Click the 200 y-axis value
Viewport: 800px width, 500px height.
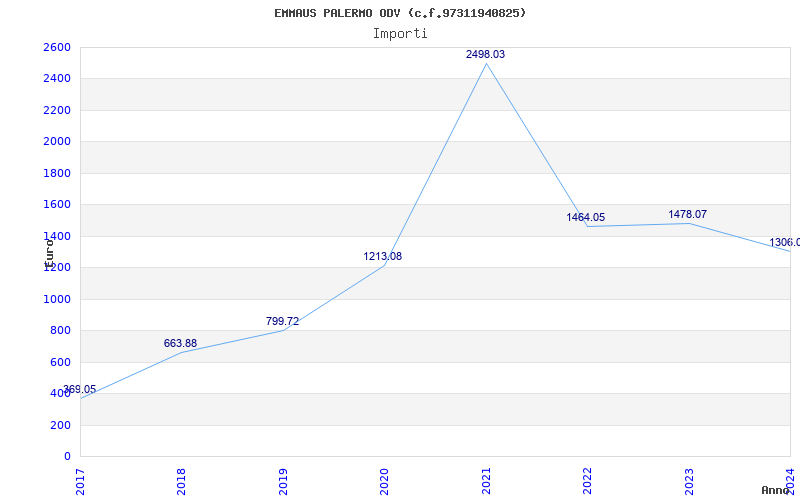click(60, 425)
